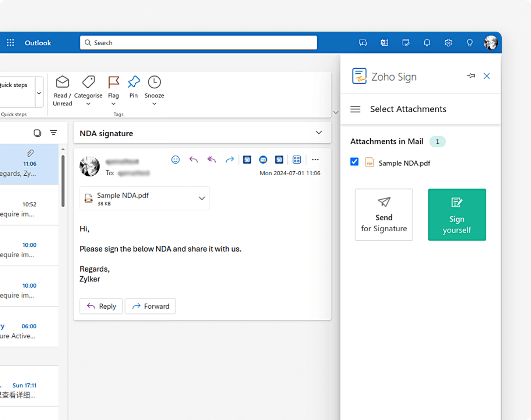Select the 06:00 email in message list

(29, 327)
